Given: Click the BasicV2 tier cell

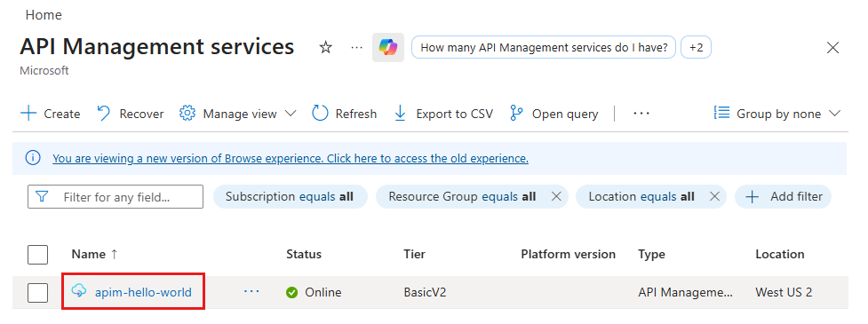Looking at the screenshot, I should tap(425, 292).
